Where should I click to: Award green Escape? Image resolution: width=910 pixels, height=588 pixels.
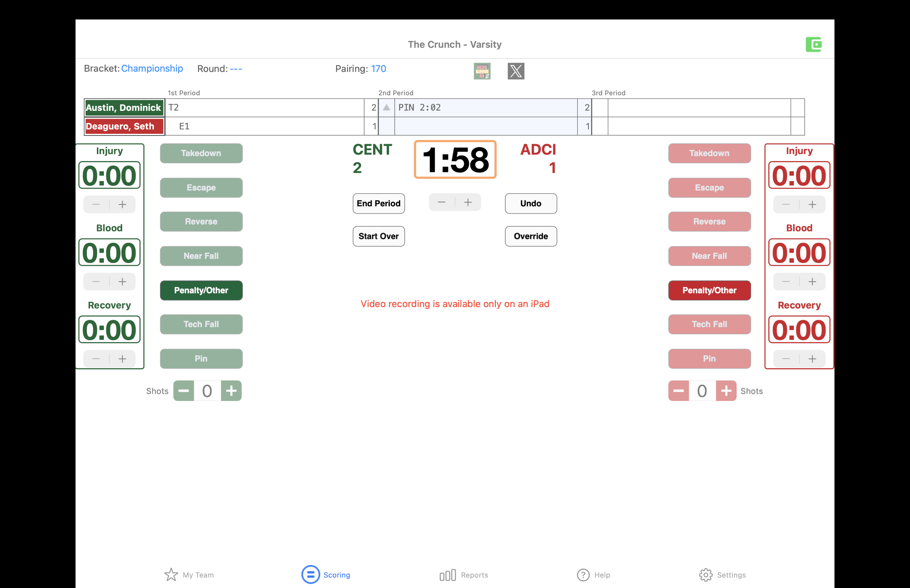click(x=201, y=187)
